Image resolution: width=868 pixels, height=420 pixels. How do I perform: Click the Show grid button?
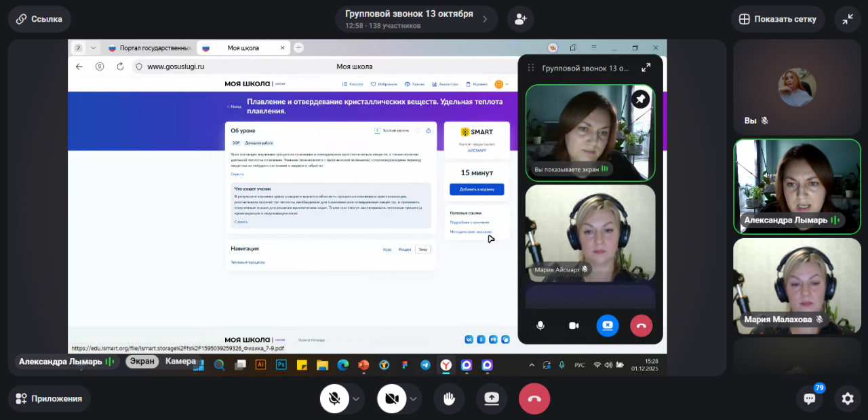point(777,19)
